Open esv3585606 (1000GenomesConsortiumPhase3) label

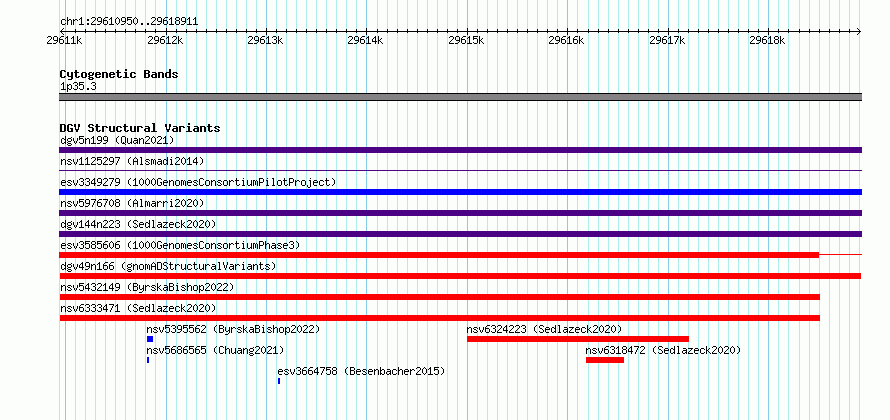180,245
